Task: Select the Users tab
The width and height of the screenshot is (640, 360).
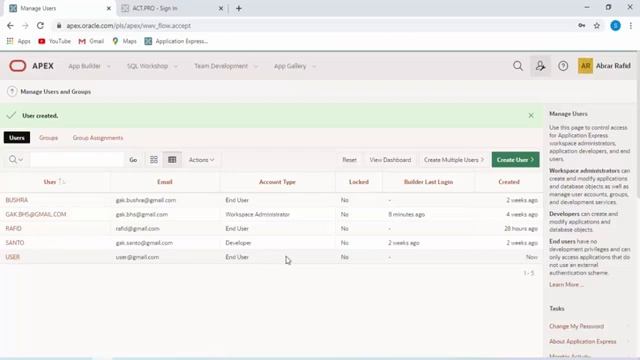Action: point(17,138)
